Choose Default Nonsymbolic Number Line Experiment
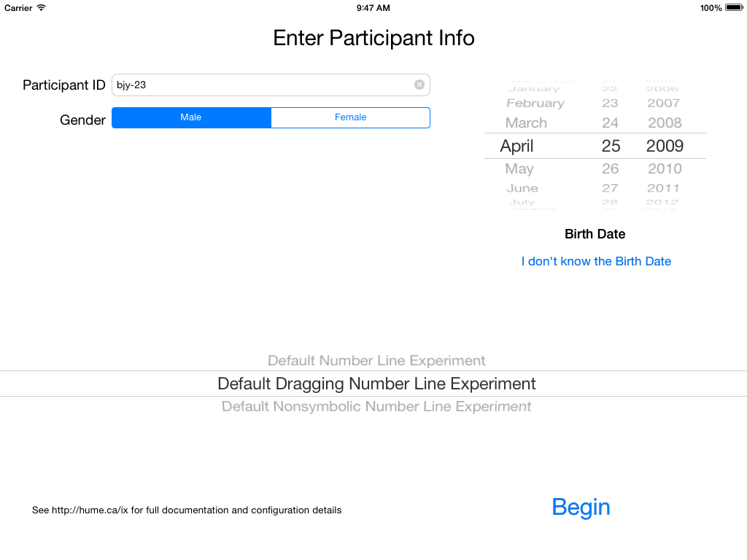Screen dimensions: 747x560 [376, 406]
